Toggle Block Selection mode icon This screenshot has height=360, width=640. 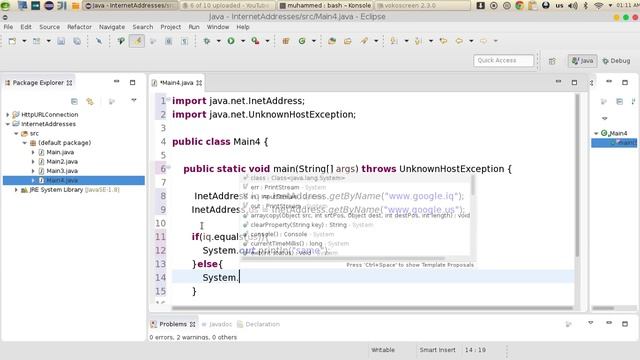coord(169,41)
